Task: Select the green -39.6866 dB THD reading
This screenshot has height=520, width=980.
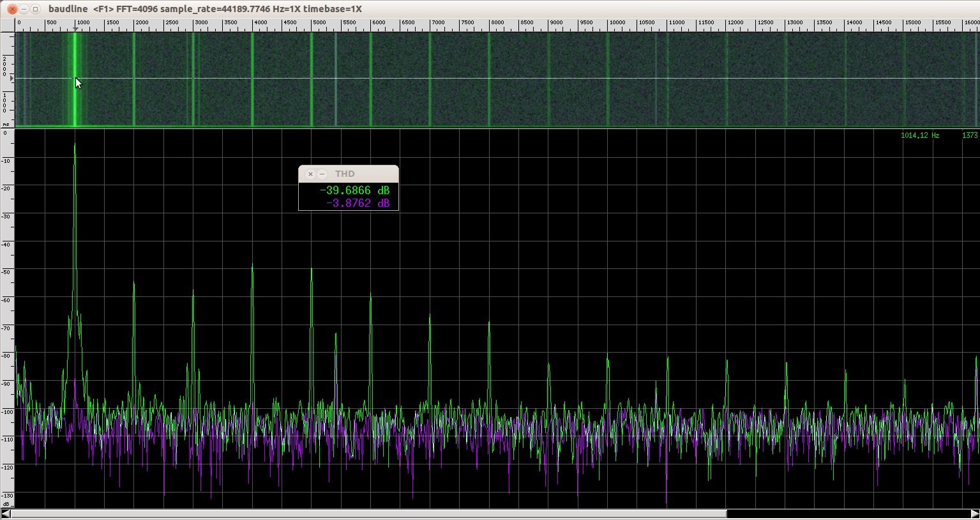Action: pos(355,190)
